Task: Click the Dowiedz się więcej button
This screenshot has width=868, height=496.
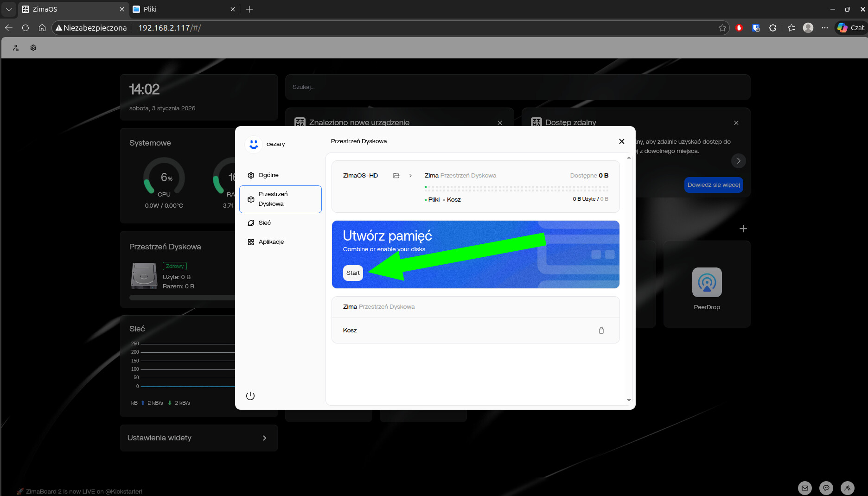Action: pyautogui.click(x=714, y=185)
